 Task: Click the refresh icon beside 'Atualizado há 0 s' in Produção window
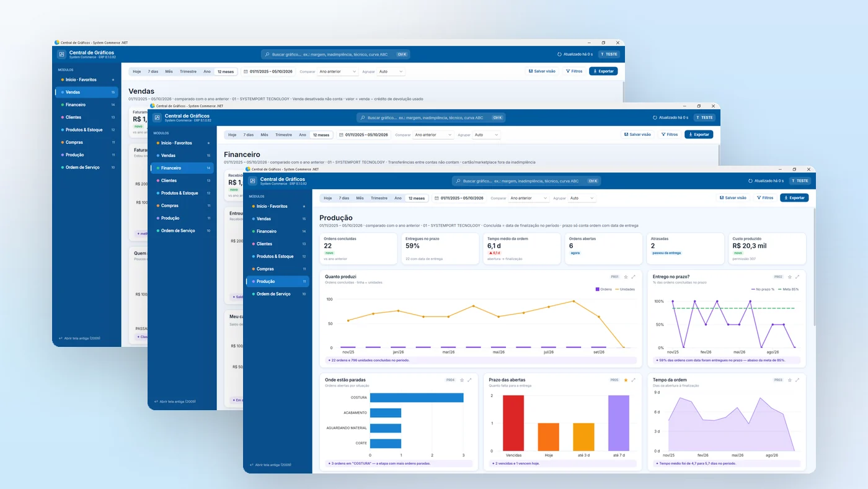pos(751,181)
